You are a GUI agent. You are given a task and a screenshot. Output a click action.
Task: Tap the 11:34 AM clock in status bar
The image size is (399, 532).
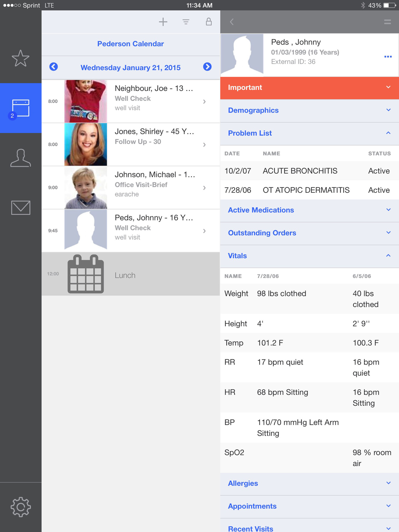(199, 5)
